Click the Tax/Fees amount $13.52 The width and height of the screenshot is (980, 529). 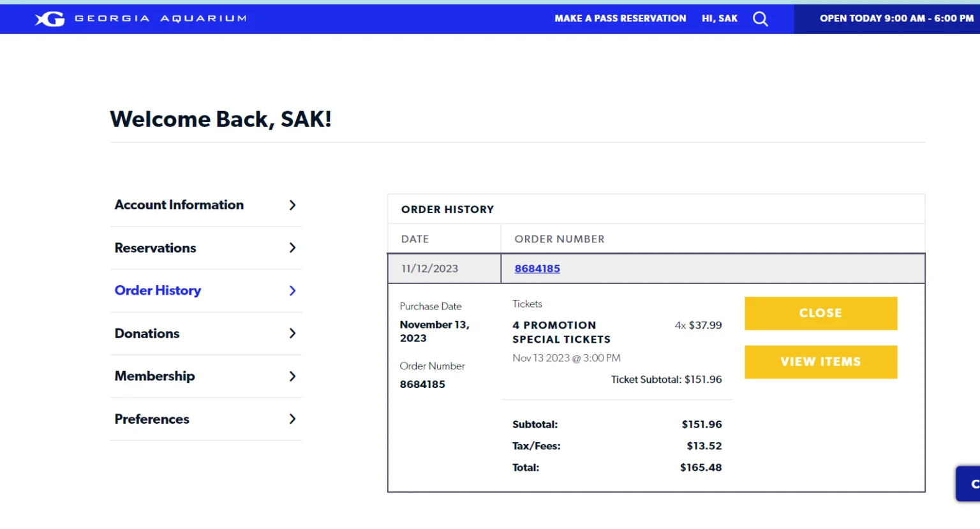pos(704,446)
